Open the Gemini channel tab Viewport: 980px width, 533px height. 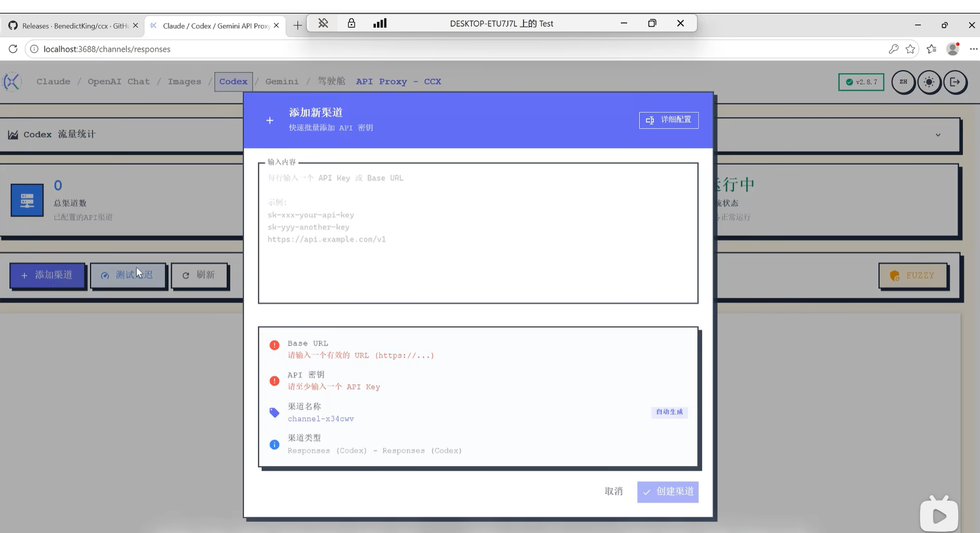[x=282, y=82]
